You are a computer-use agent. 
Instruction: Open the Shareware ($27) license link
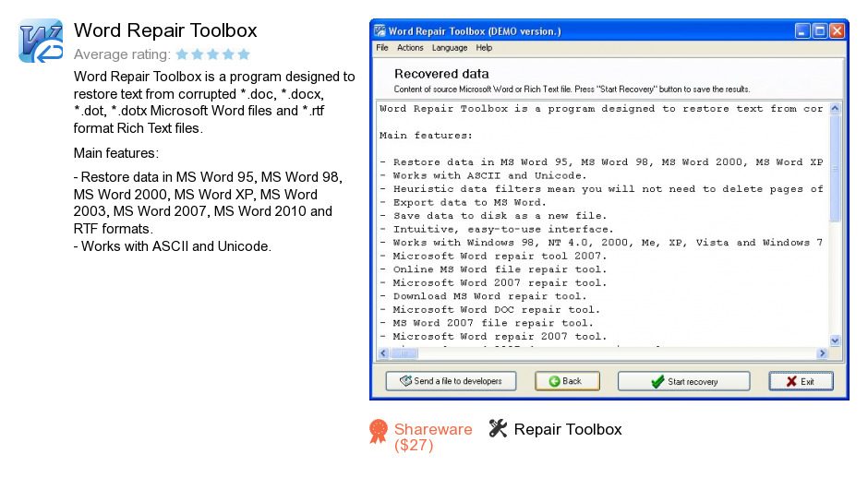click(x=433, y=437)
